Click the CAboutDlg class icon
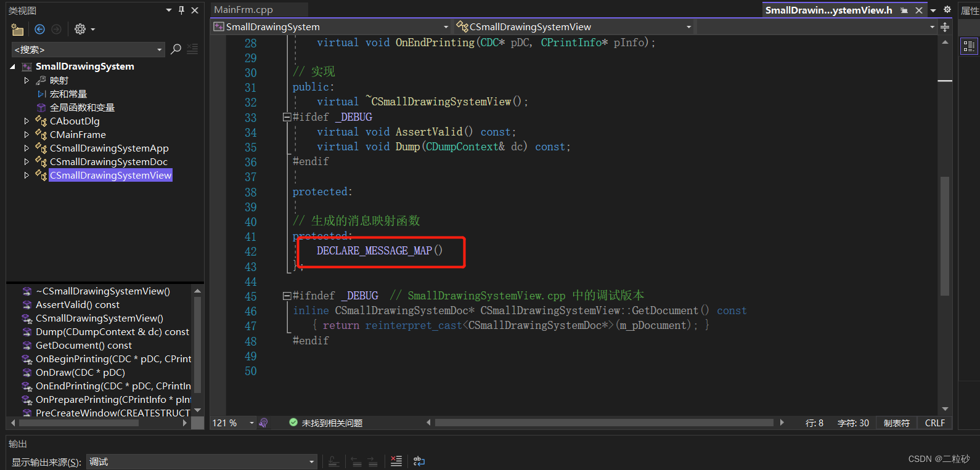The width and height of the screenshot is (980, 470). [41, 121]
